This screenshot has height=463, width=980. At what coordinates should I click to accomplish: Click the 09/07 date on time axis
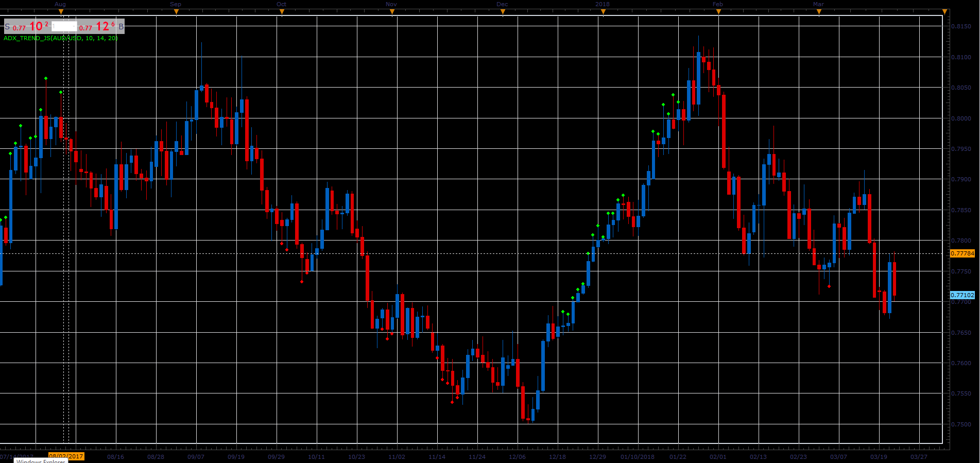[x=196, y=457]
